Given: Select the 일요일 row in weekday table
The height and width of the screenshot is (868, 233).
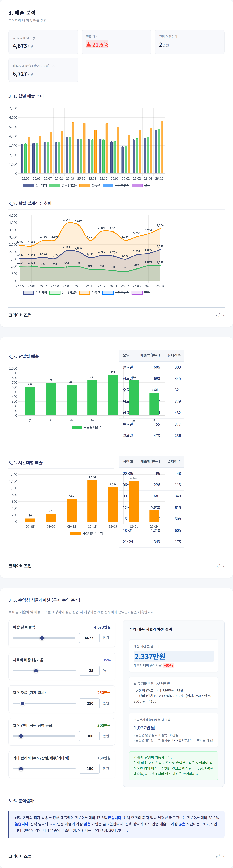Looking at the screenshot, I should [x=152, y=436].
